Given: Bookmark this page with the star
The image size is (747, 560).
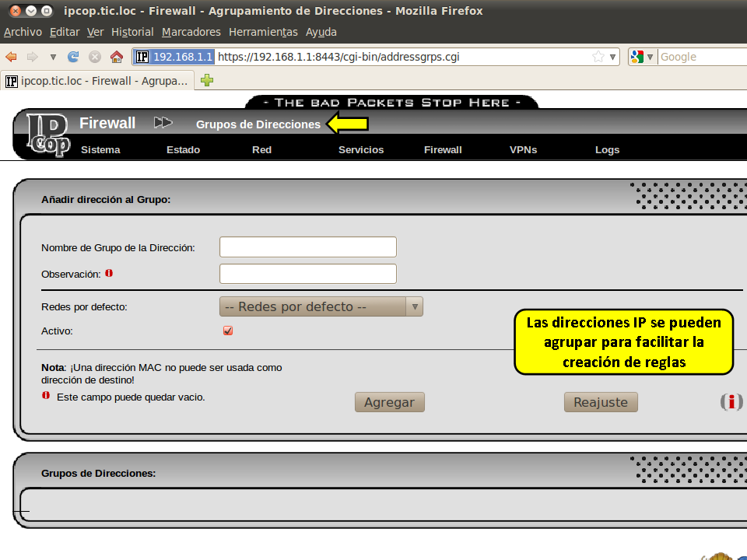Looking at the screenshot, I should (598, 57).
